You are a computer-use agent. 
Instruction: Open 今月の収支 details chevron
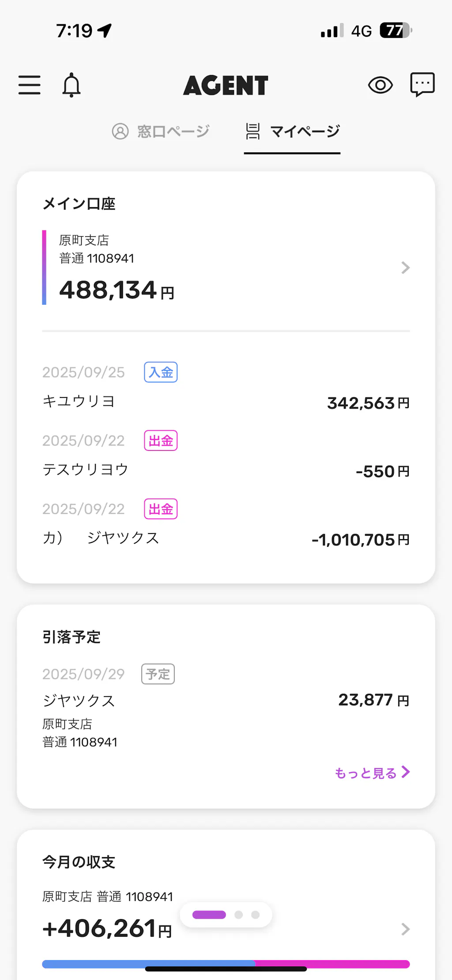405,929
